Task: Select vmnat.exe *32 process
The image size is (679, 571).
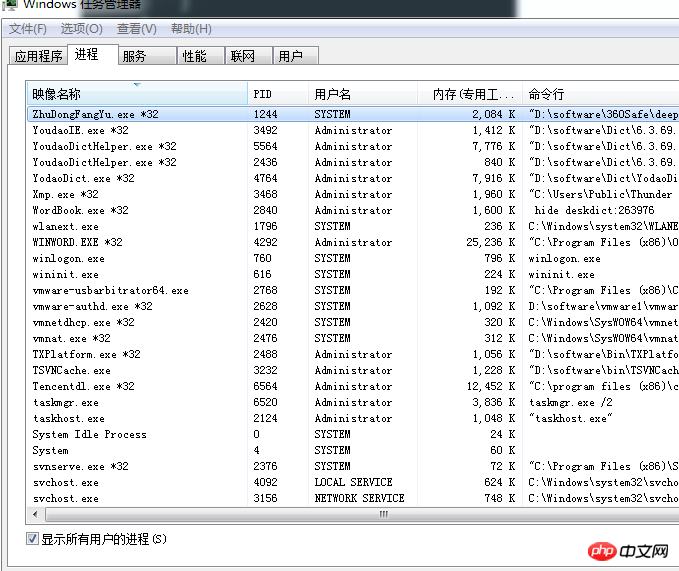Action: 71,339
